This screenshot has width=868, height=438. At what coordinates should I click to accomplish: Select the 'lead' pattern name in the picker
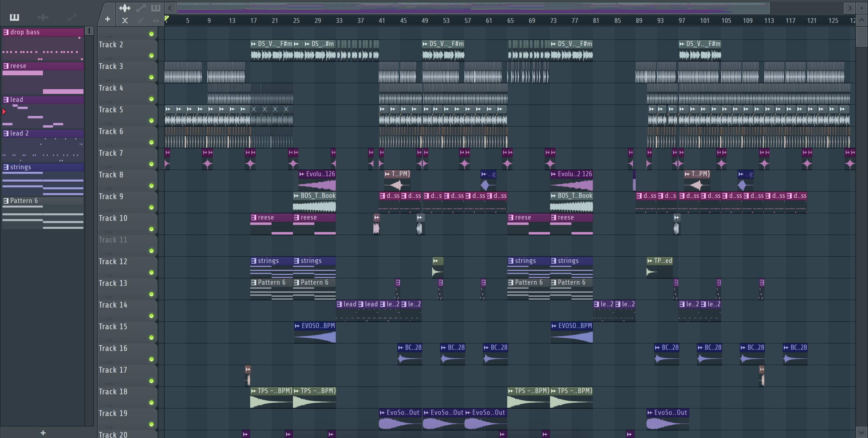coord(17,99)
